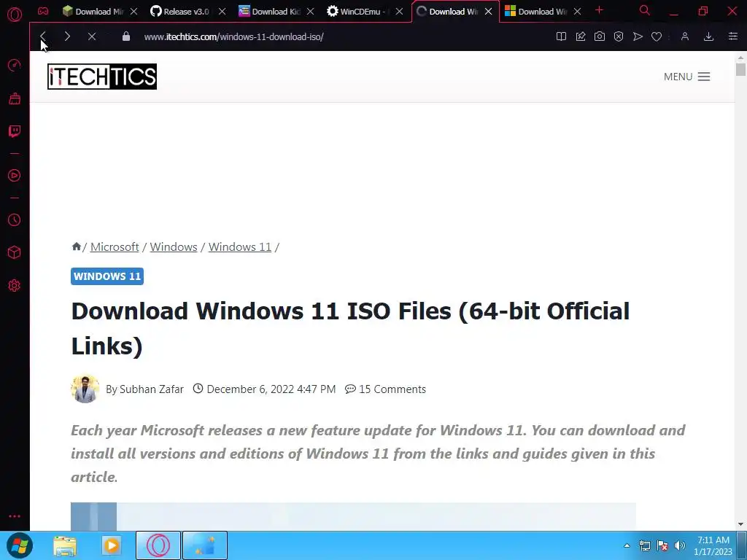Screen dimensions: 747x560
Task: Open the Pinboards pin icon
Action: point(580,36)
